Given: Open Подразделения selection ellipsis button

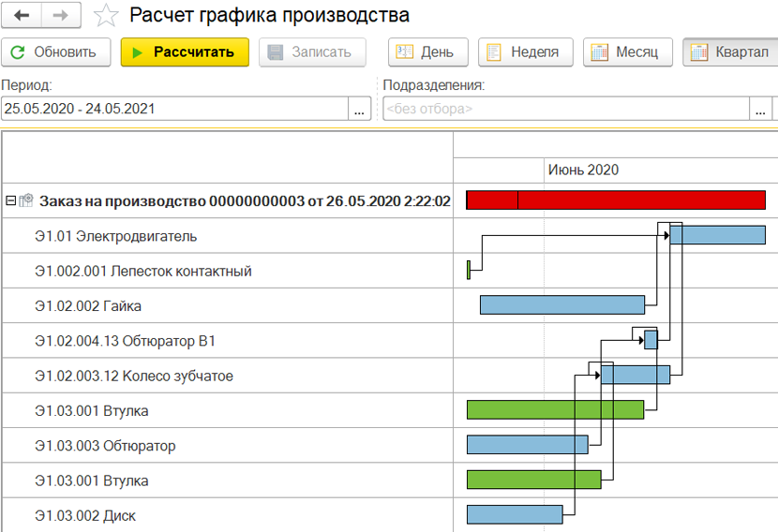Looking at the screenshot, I should 760,109.
